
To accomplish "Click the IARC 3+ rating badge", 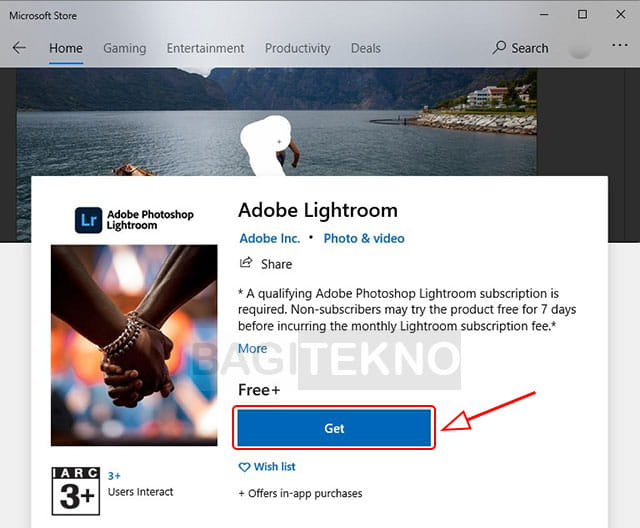I will pyautogui.click(x=76, y=491).
